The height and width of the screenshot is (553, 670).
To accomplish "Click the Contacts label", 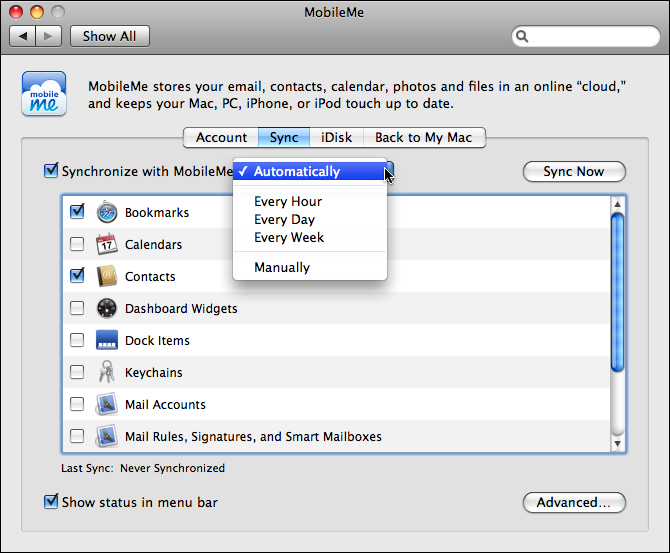I will 150,276.
